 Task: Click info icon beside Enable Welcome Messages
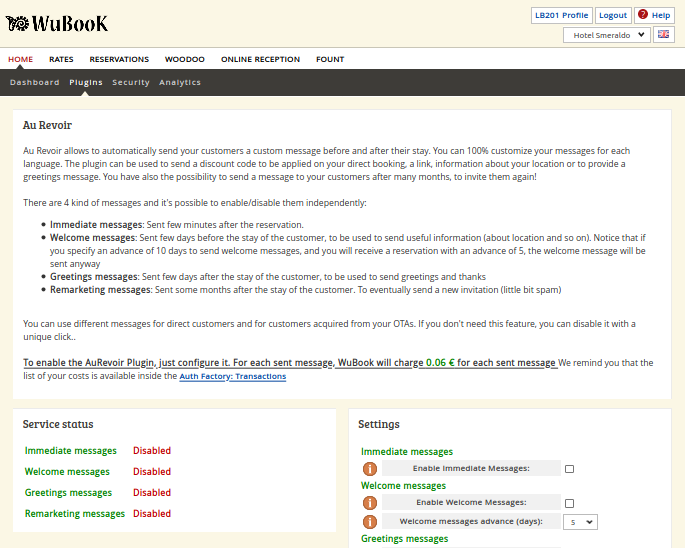coord(370,503)
